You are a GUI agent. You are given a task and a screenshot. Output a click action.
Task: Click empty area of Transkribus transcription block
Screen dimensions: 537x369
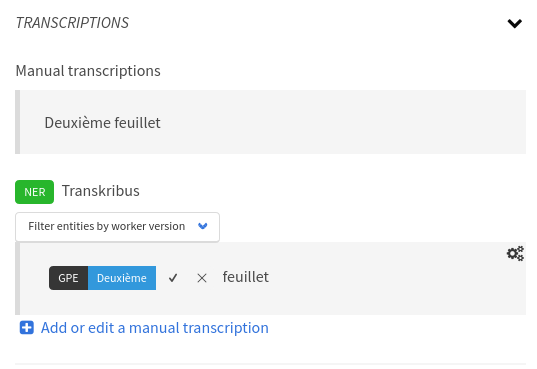coord(394,288)
